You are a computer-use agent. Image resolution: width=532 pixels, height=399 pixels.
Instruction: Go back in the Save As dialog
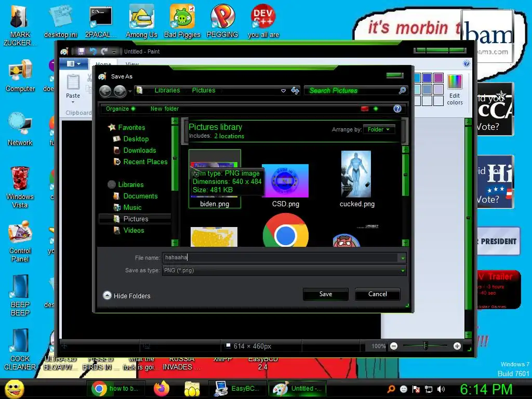[x=105, y=91]
